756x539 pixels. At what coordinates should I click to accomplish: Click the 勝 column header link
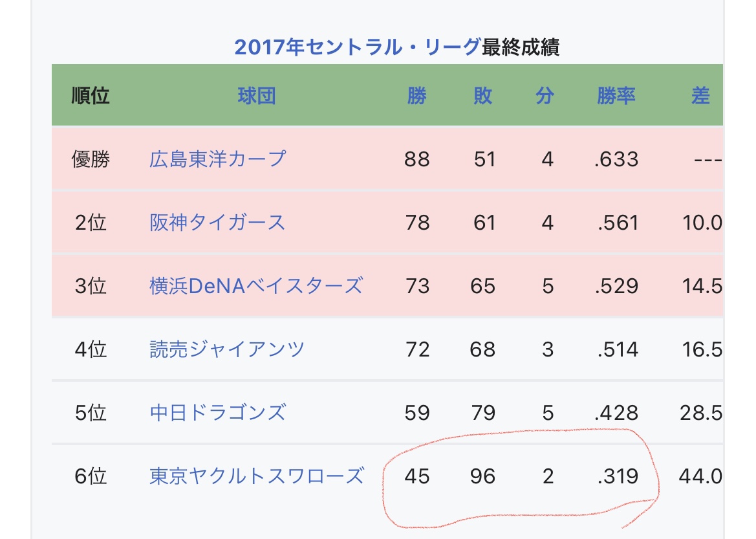coord(416,96)
